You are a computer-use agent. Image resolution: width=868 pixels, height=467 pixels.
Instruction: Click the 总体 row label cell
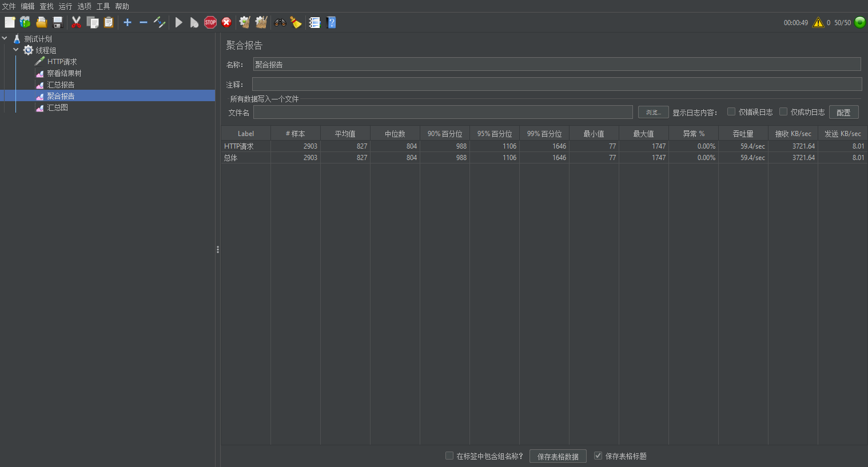246,158
